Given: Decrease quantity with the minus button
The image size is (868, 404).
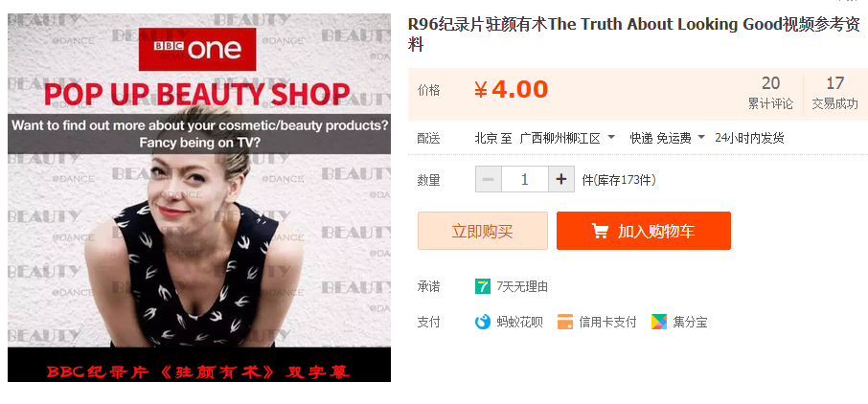Looking at the screenshot, I should pyautogui.click(x=489, y=179).
